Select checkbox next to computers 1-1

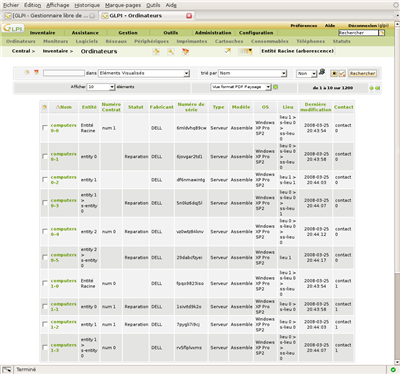click(45, 306)
